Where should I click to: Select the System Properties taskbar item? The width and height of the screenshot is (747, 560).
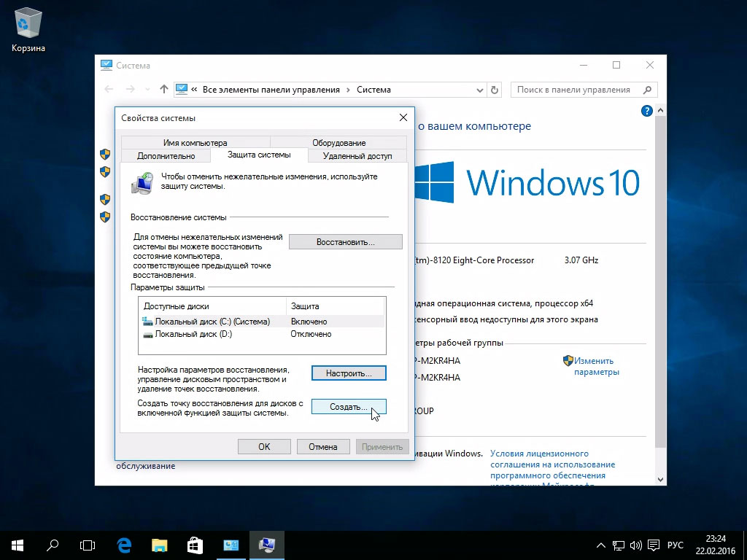267,545
